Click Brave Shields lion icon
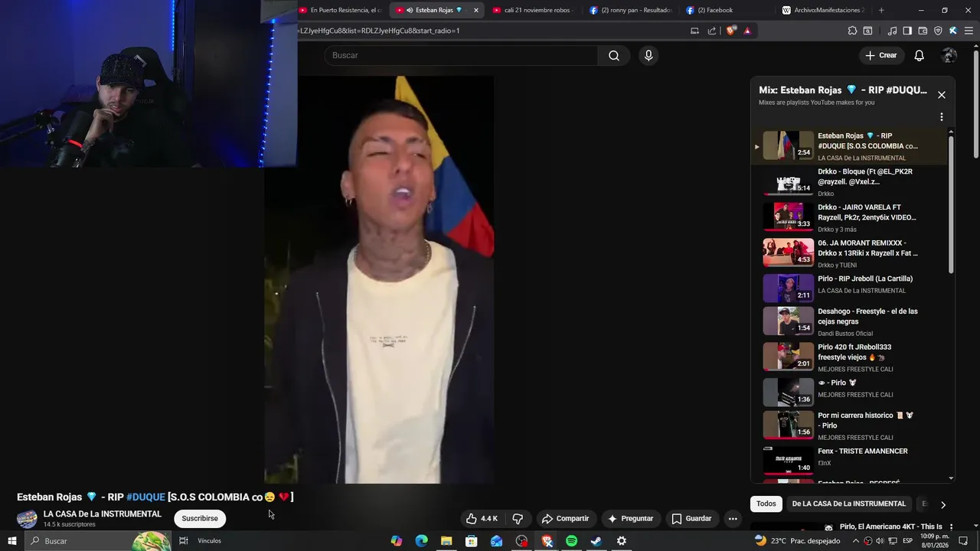 (731, 31)
